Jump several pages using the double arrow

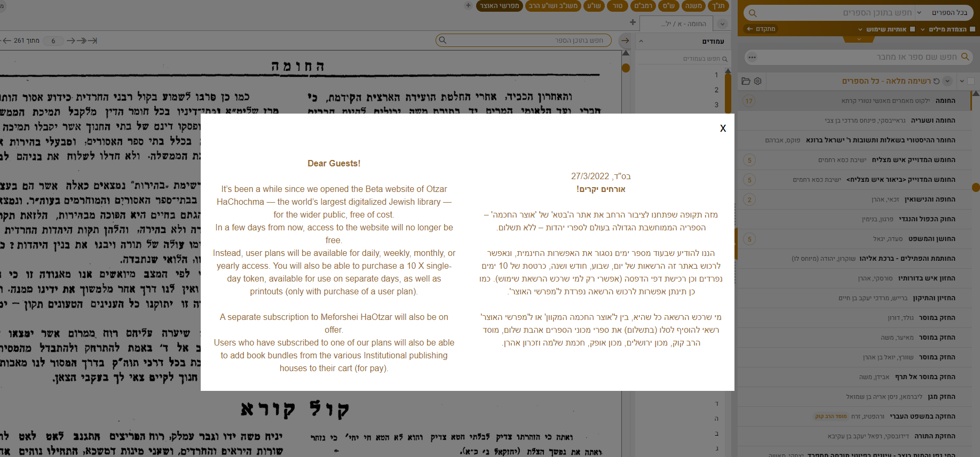coord(81,41)
